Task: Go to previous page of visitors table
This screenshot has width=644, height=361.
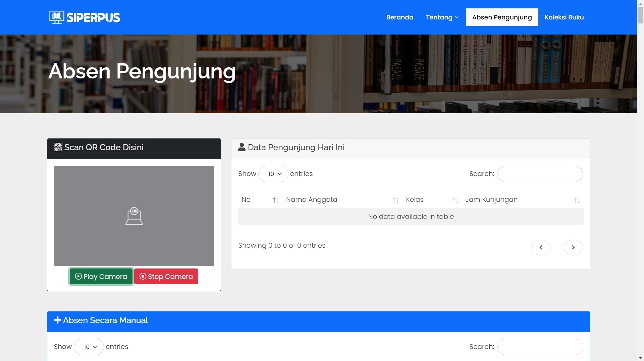Action: tap(541, 247)
